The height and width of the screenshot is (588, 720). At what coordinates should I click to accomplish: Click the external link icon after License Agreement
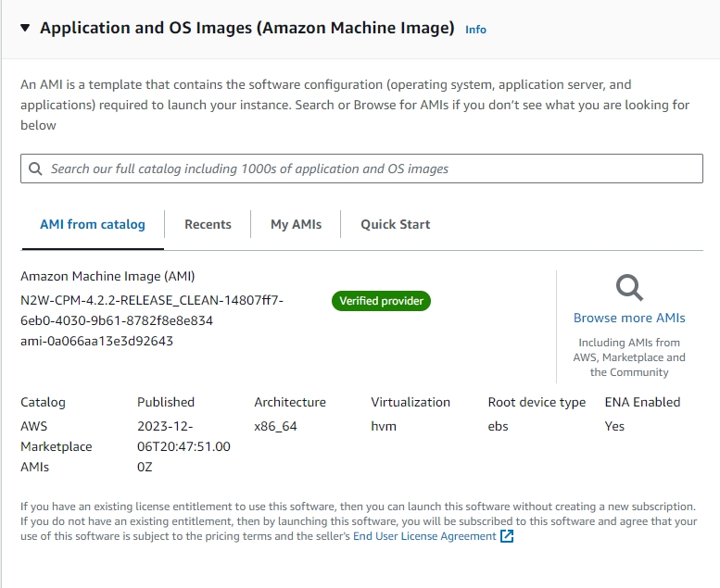point(507,536)
